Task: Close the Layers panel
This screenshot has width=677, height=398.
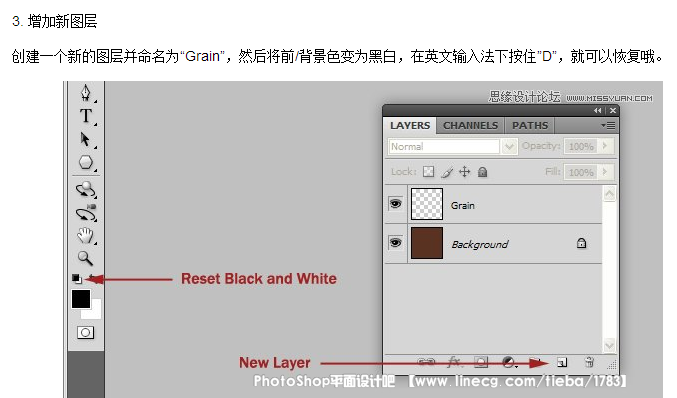Action: (613, 111)
